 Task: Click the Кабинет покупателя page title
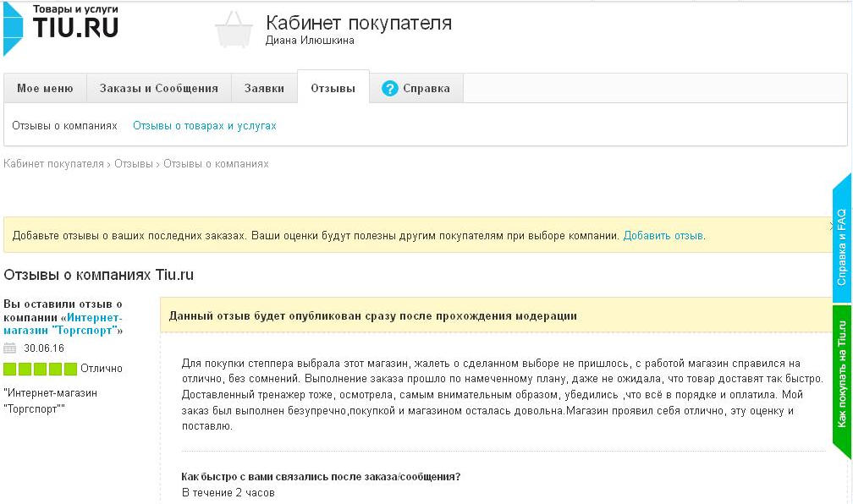point(359,22)
